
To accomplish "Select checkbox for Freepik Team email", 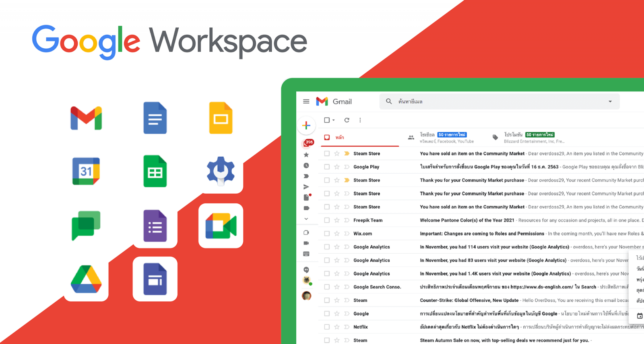I will pyautogui.click(x=327, y=220).
